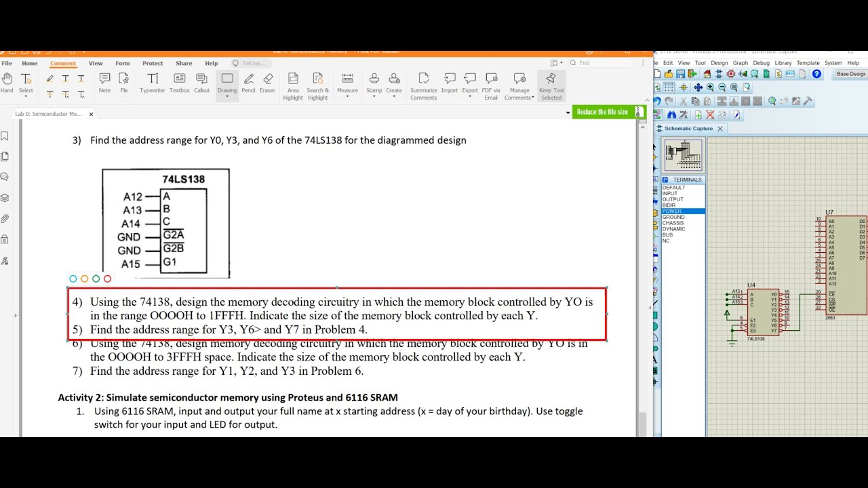Screen dimensions: 868x488
Task: Select the text highlight marker tool
Action: [x=50, y=79]
